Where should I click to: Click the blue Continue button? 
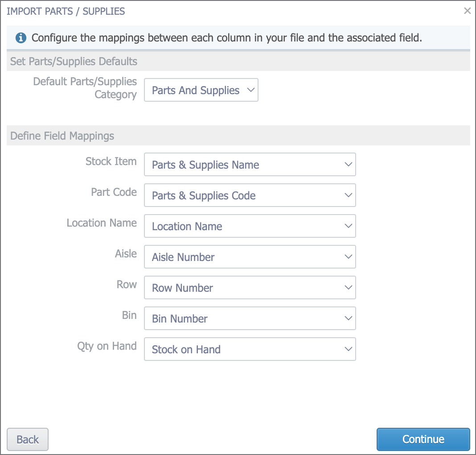pos(423,439)
